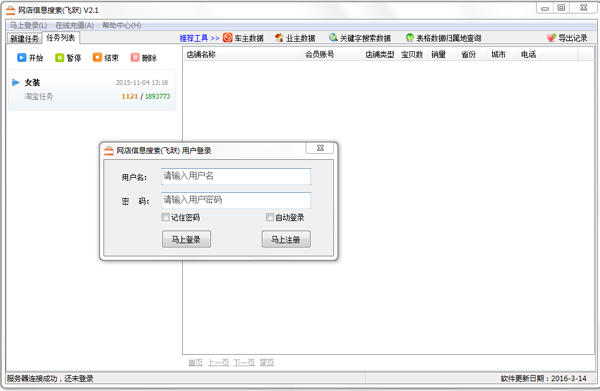Go to 首页 first page link

(x=196, y=362)
